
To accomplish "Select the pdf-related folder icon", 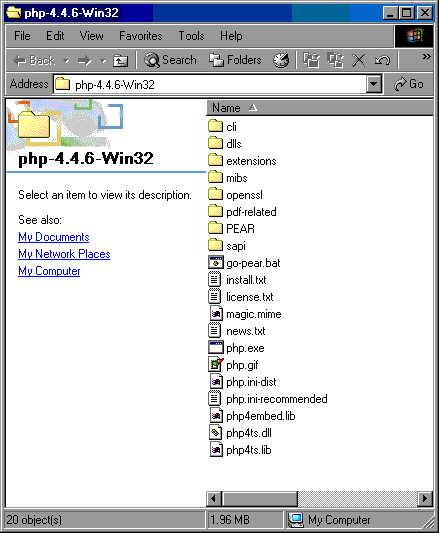I will [x=215, y=211].
